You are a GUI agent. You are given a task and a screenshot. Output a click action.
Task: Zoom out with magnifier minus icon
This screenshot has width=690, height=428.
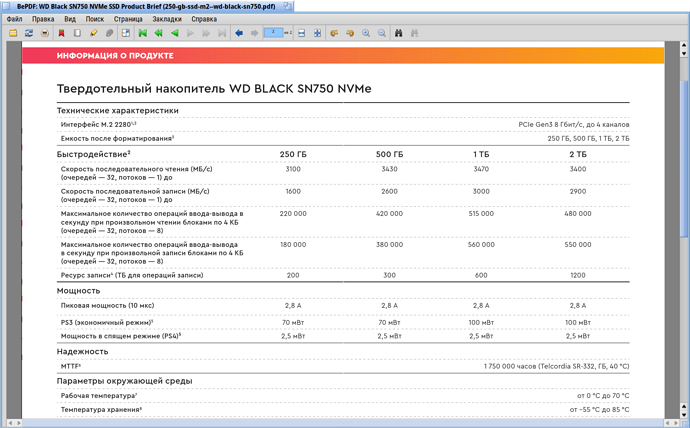coord(382,33)
